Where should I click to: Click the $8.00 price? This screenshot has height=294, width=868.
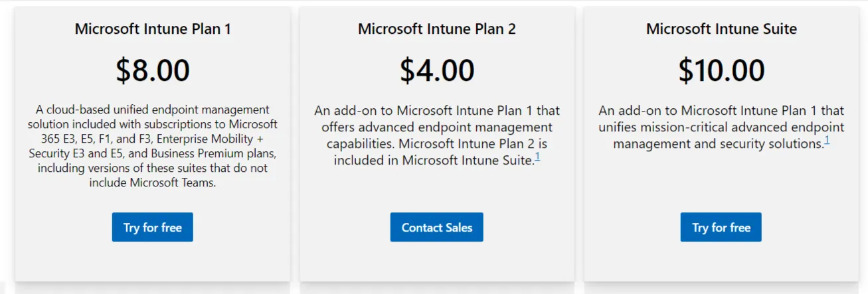[153, 70]
